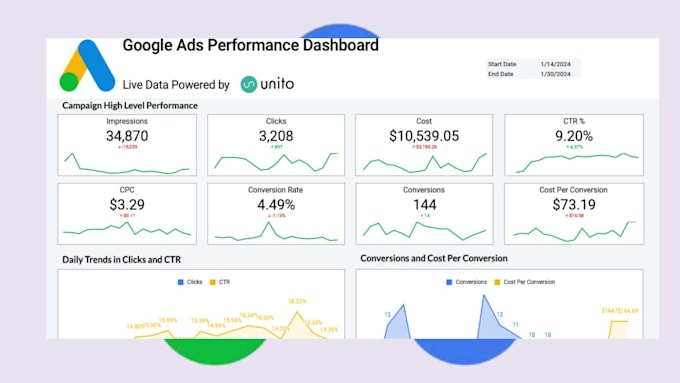This screenshot has width=680, height=383.
Task: Click the End Date label
Action: [500, 74]
